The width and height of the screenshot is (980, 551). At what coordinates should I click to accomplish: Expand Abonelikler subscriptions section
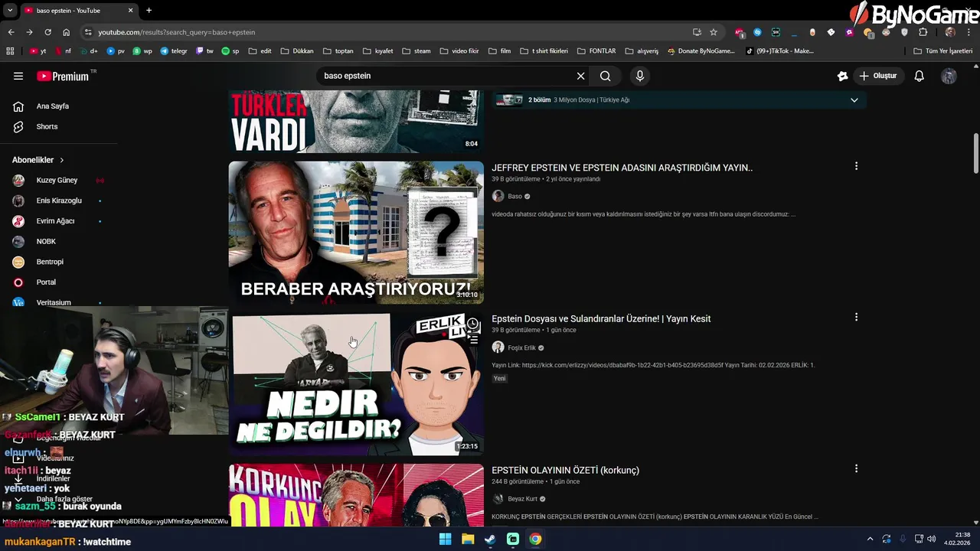click(38, 160)
